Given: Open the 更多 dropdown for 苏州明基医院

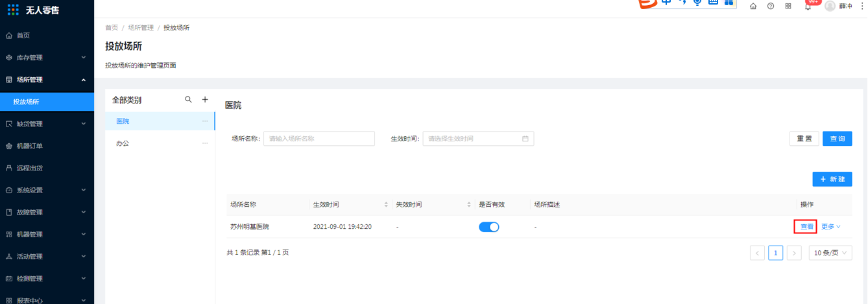Looking at the screenshot, I should click(831, 227).
